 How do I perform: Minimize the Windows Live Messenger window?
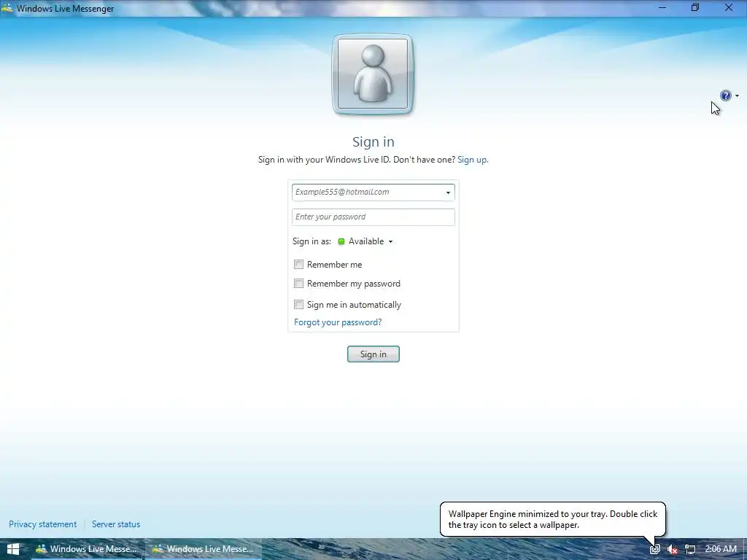(x=662, y=7)
